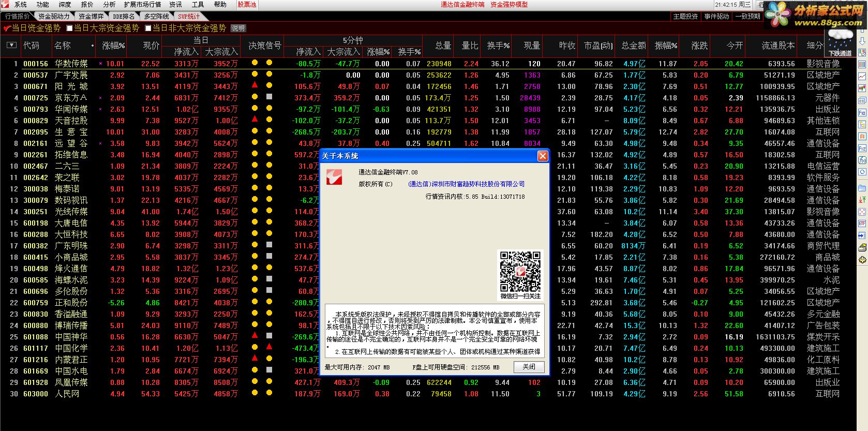868x431 pixels.
Task: Open the colored table grid sidebar icon
Action: click(862, 64)
